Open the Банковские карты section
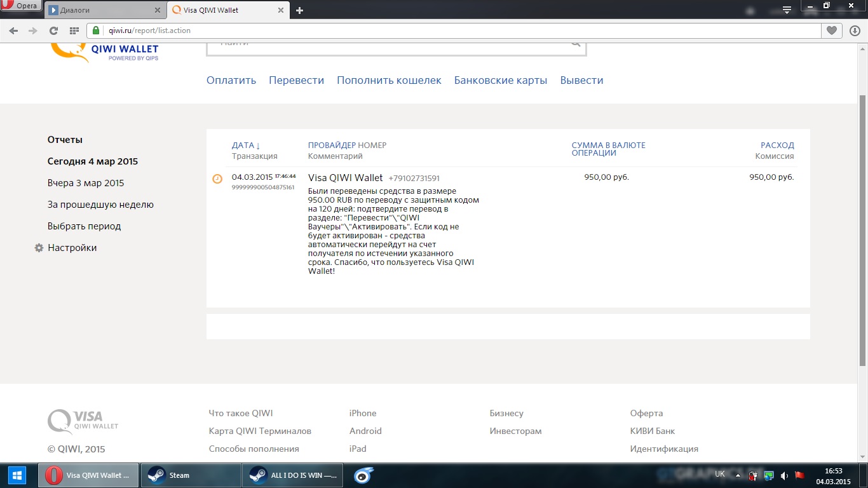Screen dimensions: 868x488 click(x=501, y=80)
